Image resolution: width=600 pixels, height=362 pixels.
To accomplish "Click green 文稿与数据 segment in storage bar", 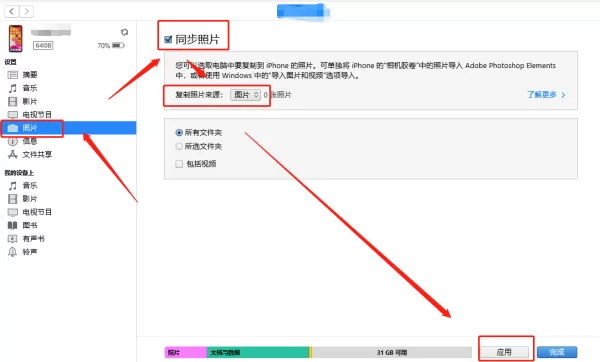I will pyautogui.click(x=258, y=352).
